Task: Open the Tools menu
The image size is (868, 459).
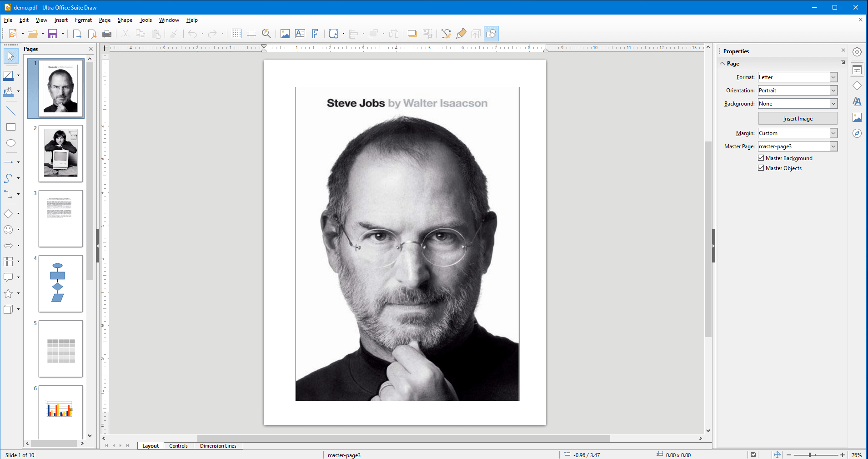Action: click(x=146, y=20)
